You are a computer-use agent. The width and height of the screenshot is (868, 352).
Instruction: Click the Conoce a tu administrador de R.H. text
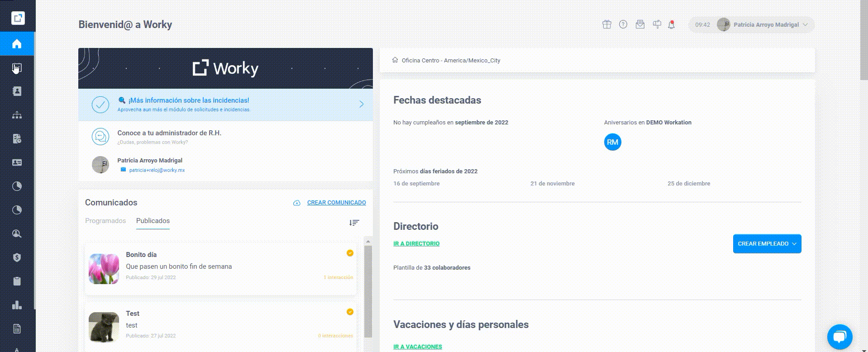[169, 133]
